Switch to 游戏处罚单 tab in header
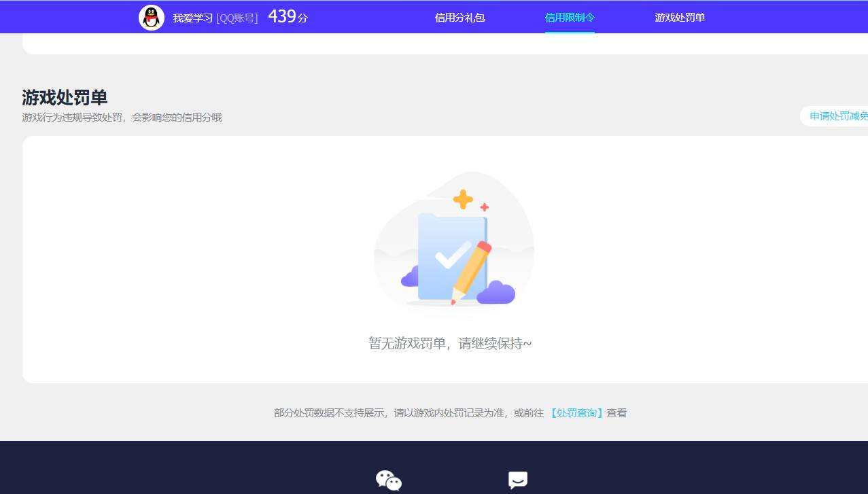This screenshot has width=868, height=494. (x=680, y=18)
